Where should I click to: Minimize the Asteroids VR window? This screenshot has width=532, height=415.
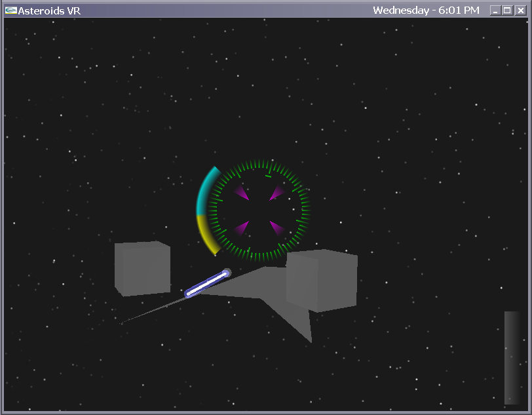click(495, 10)
